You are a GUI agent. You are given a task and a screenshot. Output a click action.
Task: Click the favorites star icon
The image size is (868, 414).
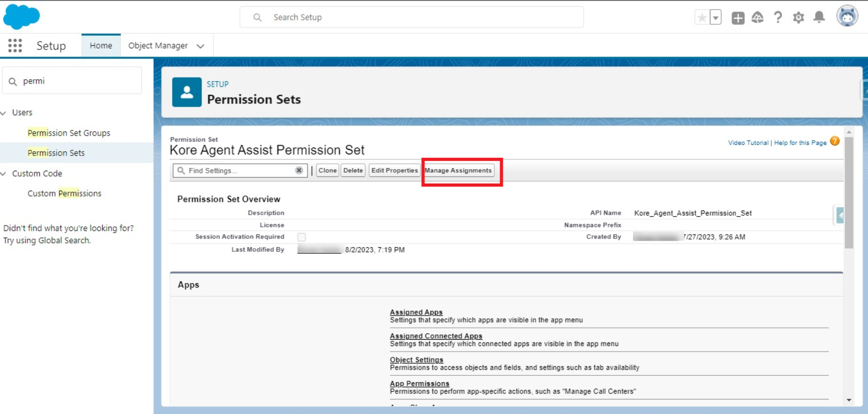pos(702,18)
